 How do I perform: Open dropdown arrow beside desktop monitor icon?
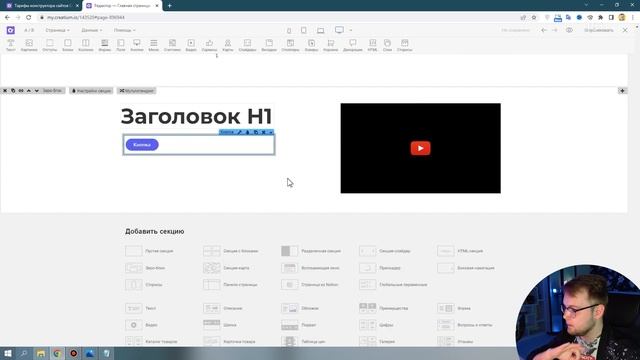(351, 30)
